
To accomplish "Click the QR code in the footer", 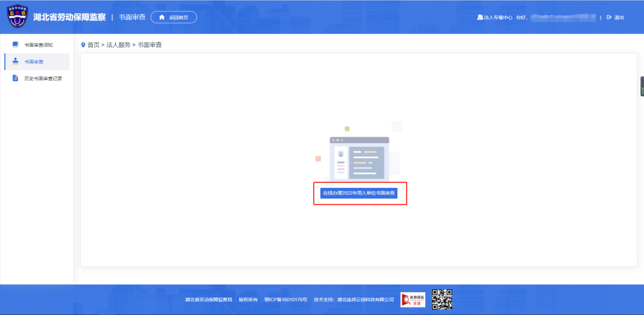I will coord(442,299).
